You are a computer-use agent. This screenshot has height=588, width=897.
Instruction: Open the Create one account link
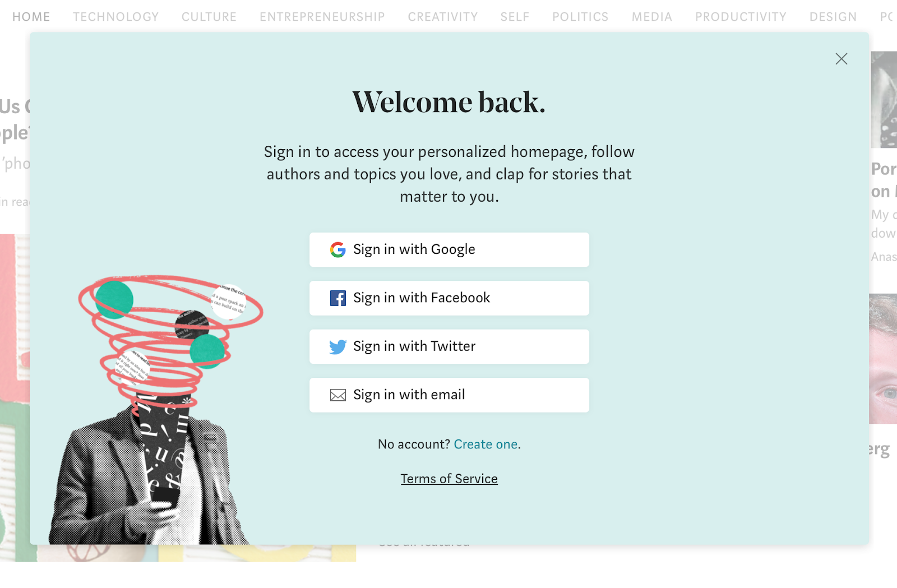click(x=486, y=444)
